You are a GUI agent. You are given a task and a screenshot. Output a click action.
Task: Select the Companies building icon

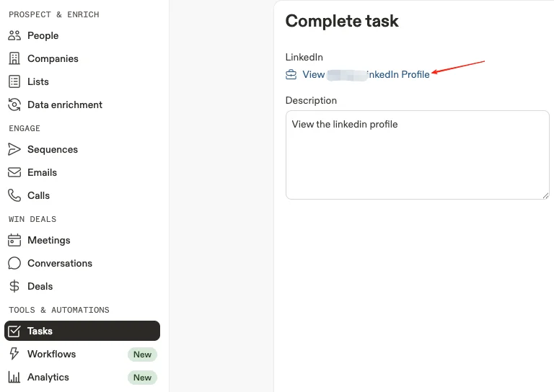tap(14, 58)
